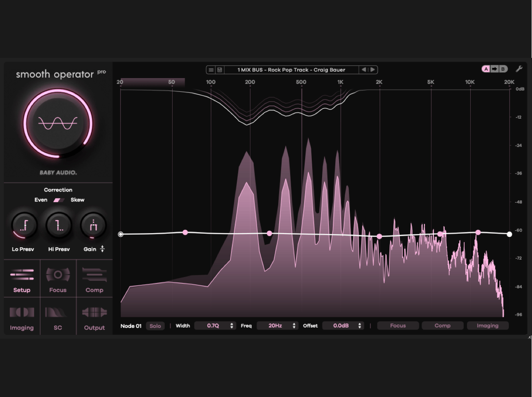Select the threshold node near 6K
Image resolution: width=532 pixels, height=397 pixels.
coord(440,234)
